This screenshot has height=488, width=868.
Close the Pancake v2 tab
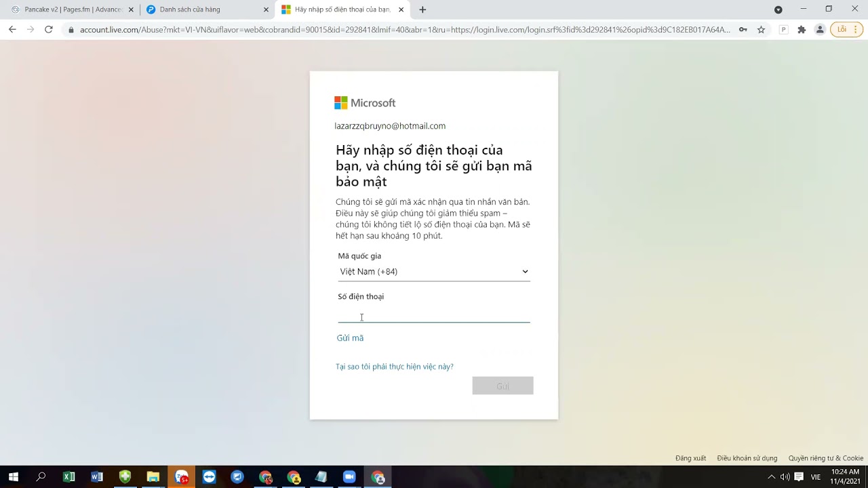(131, 9)
